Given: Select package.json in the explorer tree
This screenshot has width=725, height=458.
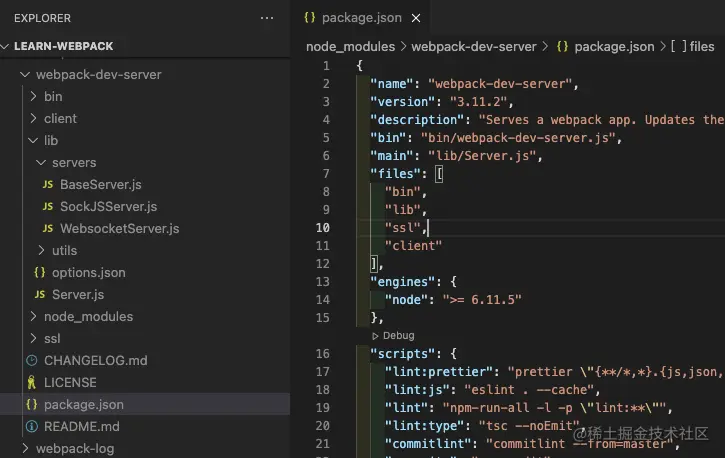Looking at the screenshot, I should pyautogui.click(x=145, y=404).
